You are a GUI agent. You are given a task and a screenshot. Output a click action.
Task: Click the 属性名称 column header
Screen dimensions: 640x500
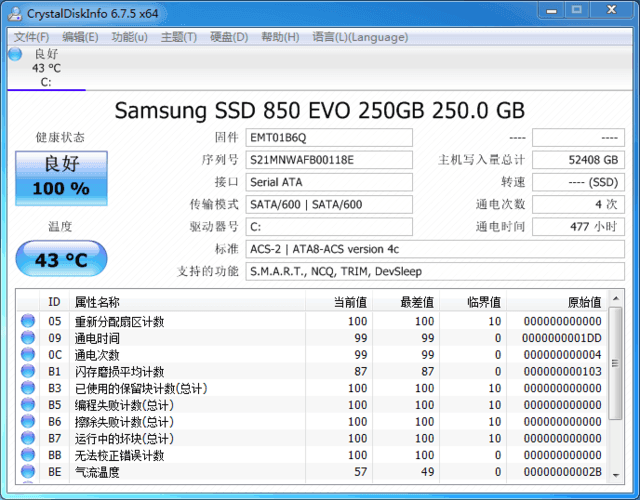187,302
